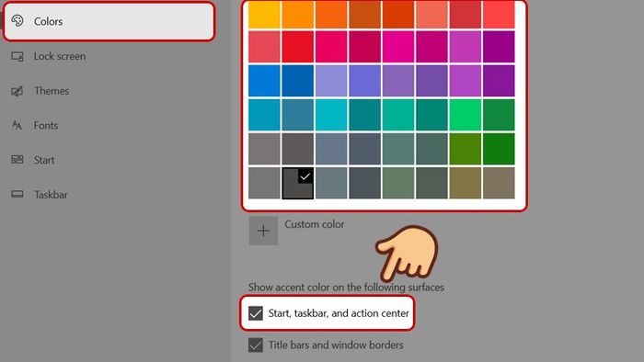Screen dimensions: 644x362
Task: Select the dark purple swatch ending second row
Action: click(x=499, y=47)
